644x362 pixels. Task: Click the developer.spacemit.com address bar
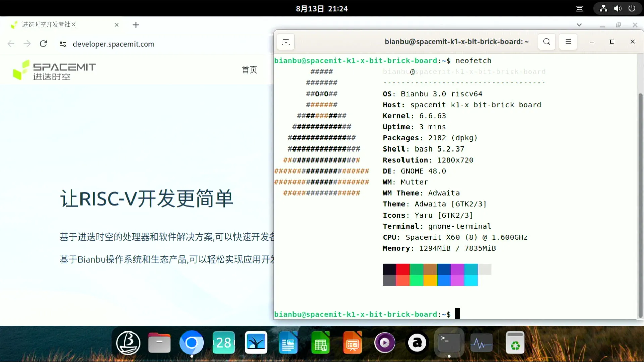coord(113,44)
